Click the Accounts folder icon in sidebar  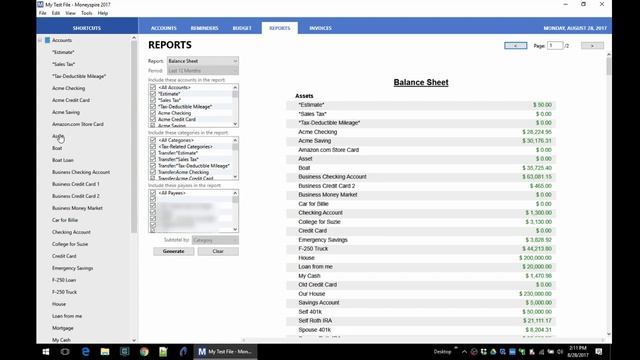(x=47, y=40)
